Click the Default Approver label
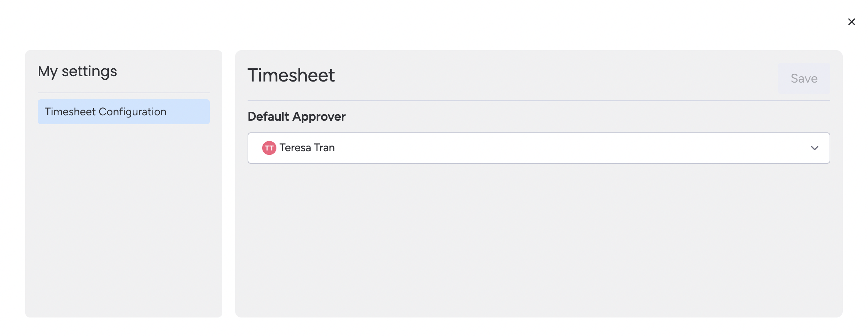 click(x=296, y=116)
